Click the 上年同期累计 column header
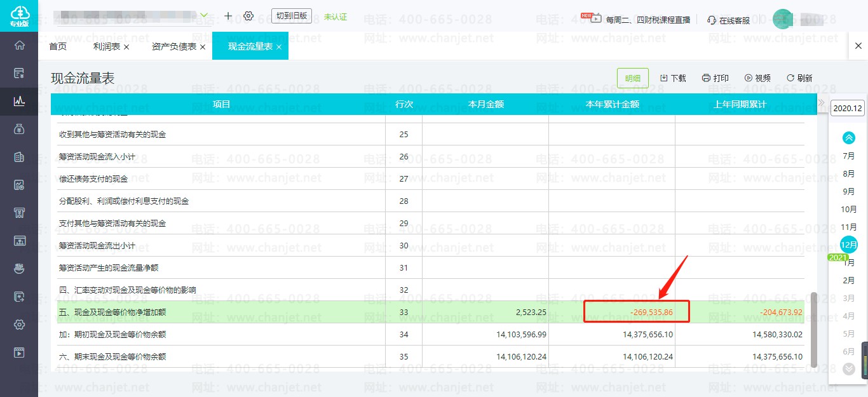This screenshot has width=868, height=397. coord(740,104)
